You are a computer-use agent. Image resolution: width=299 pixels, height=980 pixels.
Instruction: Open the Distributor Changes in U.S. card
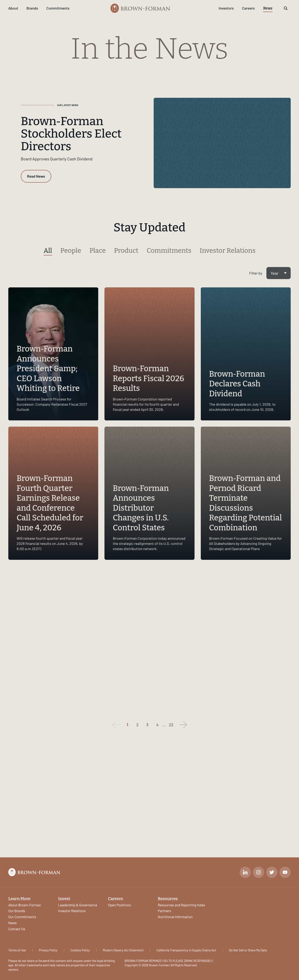149,493
